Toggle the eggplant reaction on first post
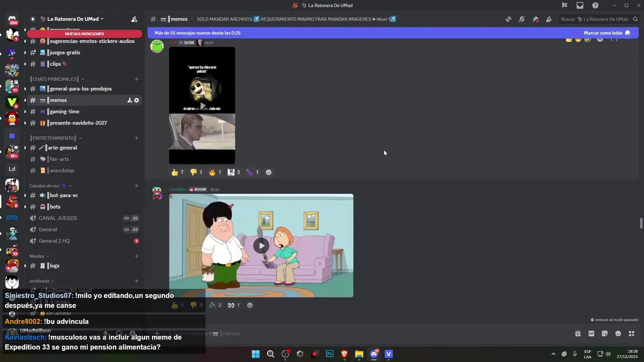 (253, 172)
